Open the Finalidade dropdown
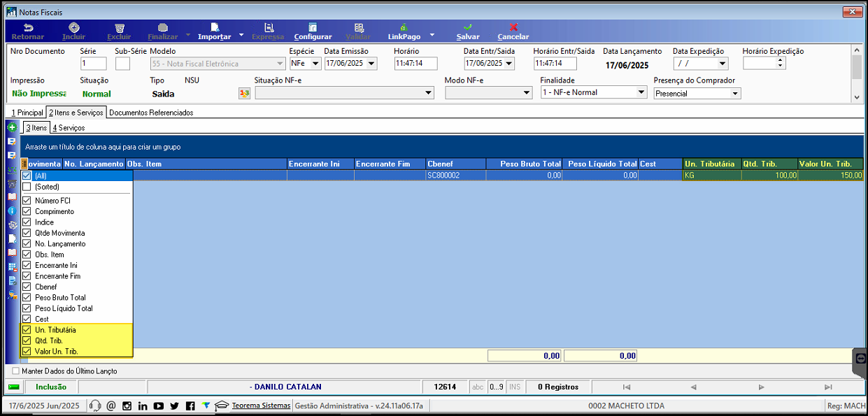The width and height of the screenshot is (868, 416). pos(641,92)
